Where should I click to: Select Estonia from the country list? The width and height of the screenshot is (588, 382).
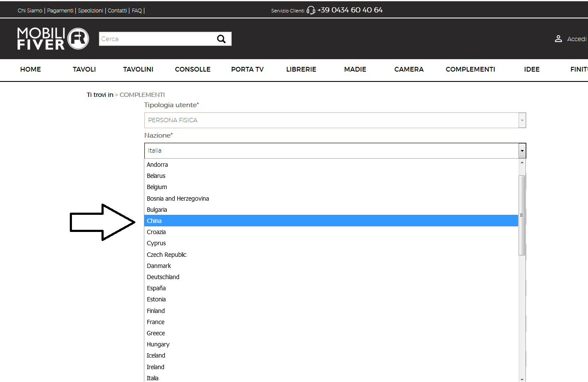[x=331, y=299]
